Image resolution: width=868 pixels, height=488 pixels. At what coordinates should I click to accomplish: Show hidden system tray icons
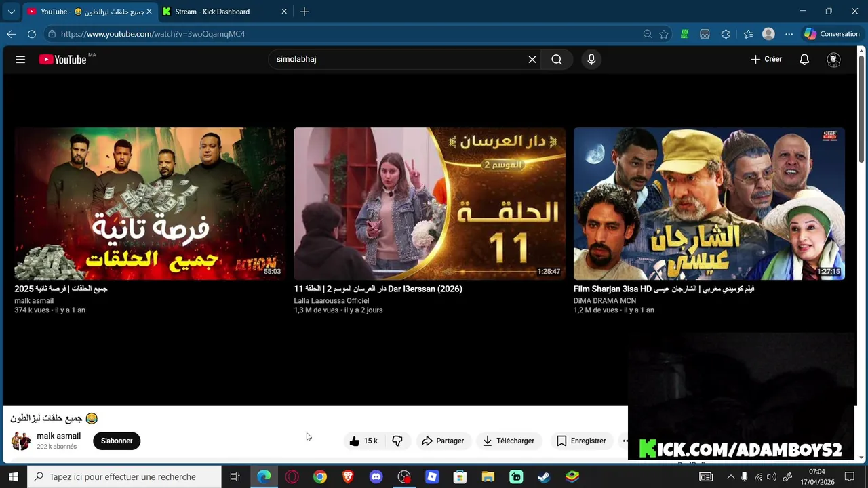(730, 476)
